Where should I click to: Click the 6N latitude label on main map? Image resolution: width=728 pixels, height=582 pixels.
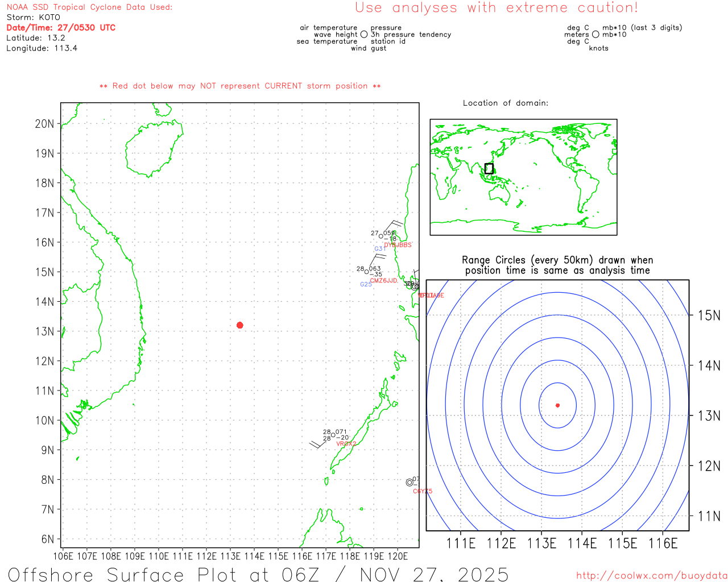[x=47, y=539]
